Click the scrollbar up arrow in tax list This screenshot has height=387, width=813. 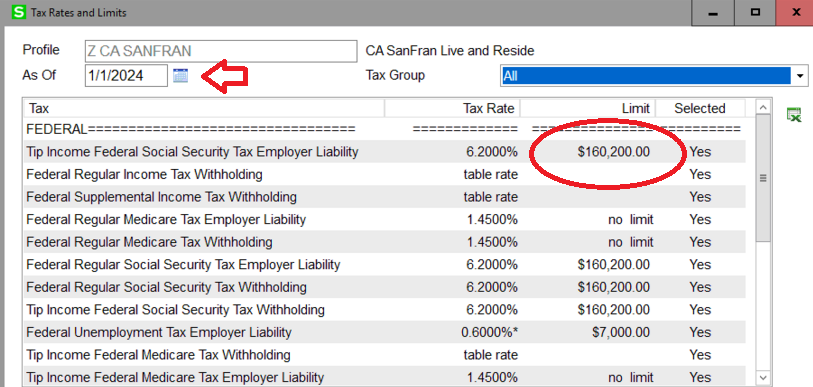pos(763,108)
